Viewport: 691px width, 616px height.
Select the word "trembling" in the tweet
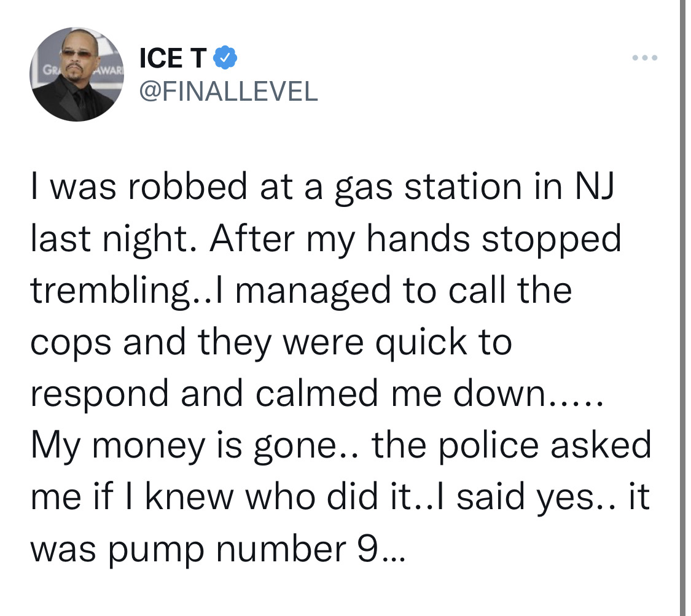click(x=109, y=291)
